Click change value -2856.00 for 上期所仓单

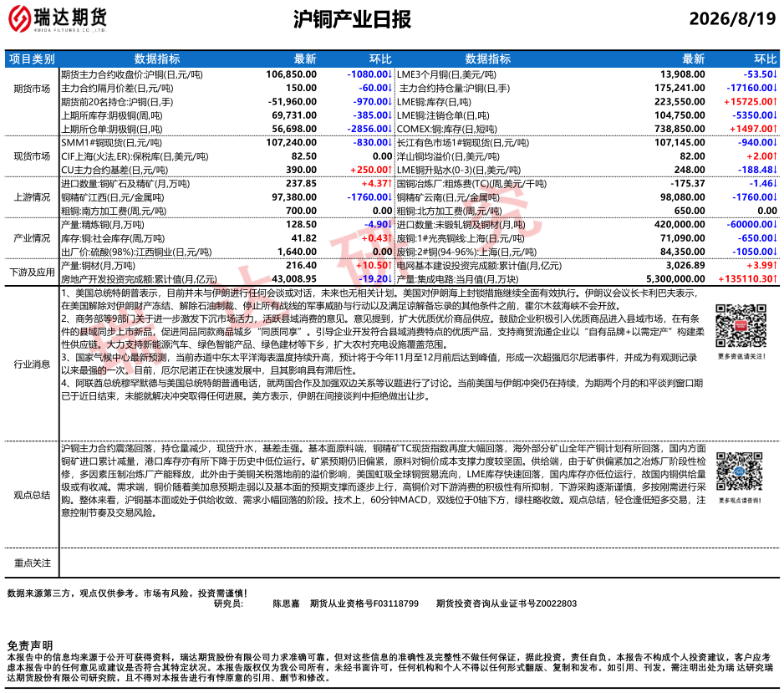pos(369,129)
